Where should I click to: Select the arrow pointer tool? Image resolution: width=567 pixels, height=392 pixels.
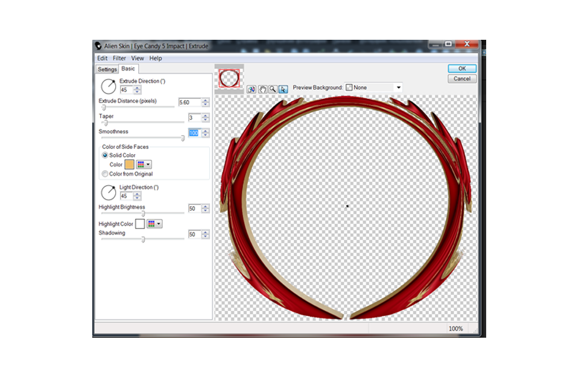pyautogui.click(x=282, y=89)
